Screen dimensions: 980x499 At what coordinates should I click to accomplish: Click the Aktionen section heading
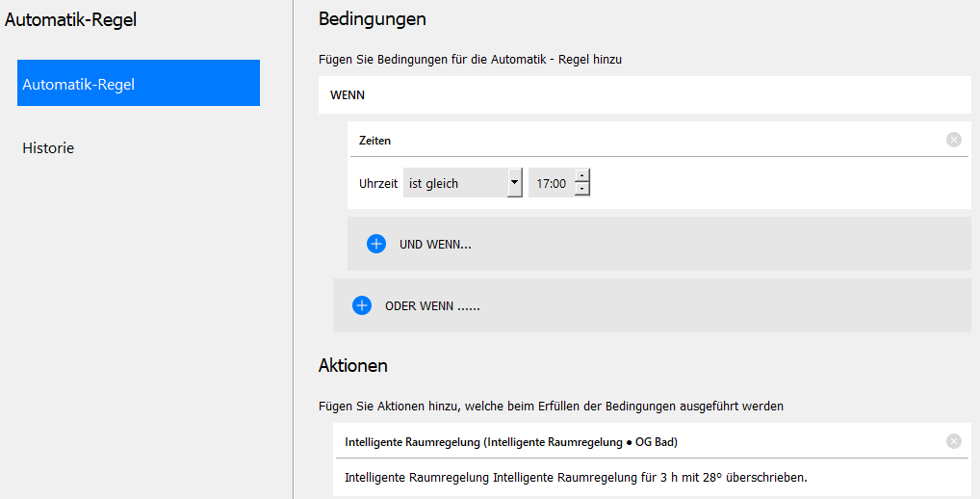coord(352,366)
